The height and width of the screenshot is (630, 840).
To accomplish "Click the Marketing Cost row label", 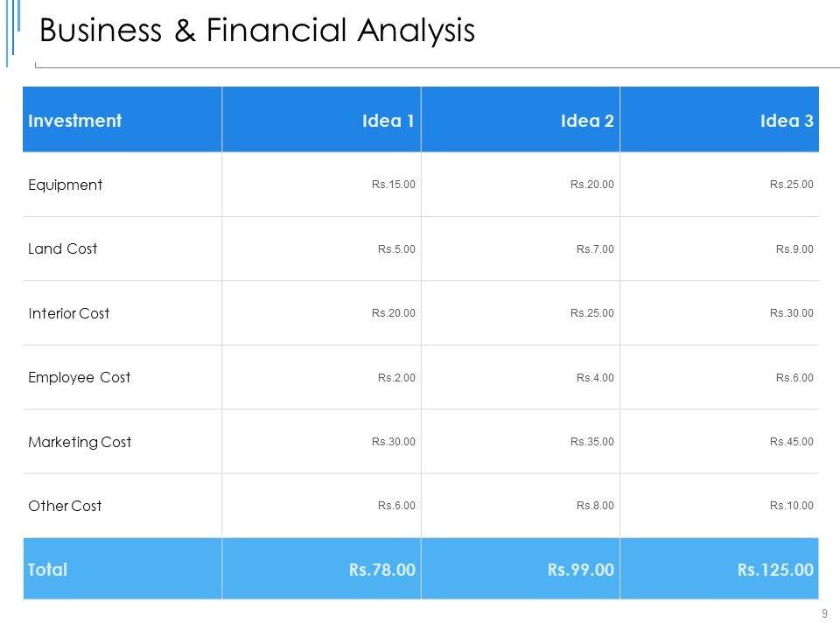I will 80,442.
